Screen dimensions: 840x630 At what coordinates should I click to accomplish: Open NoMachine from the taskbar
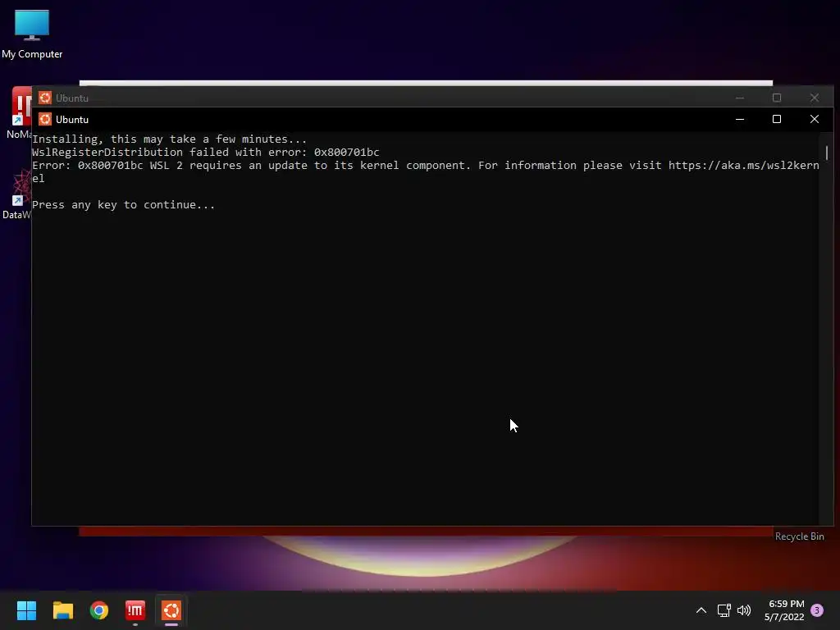pyautogui.click(x=135, y=610)
